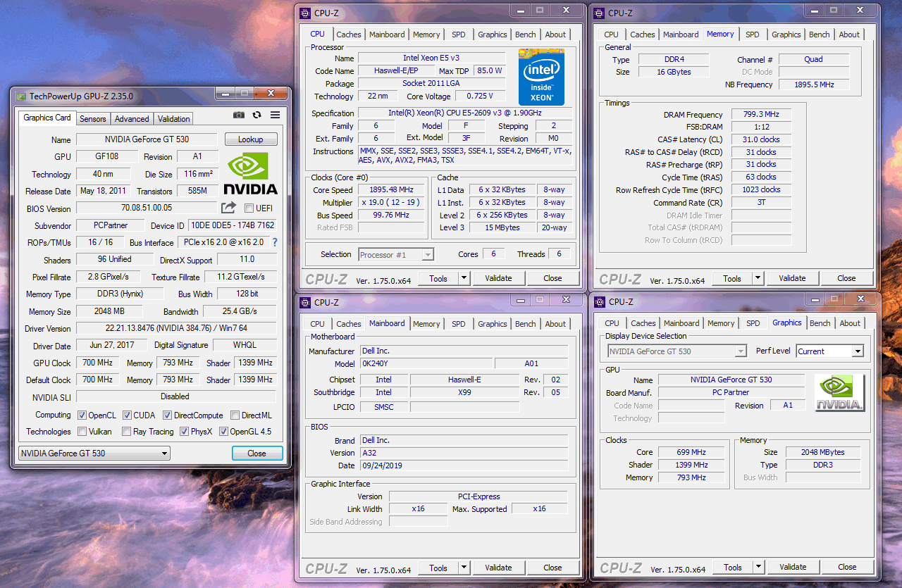Enable the DirectML checkbox
Viewport: 902px width, 588px height.
point(235,415)
